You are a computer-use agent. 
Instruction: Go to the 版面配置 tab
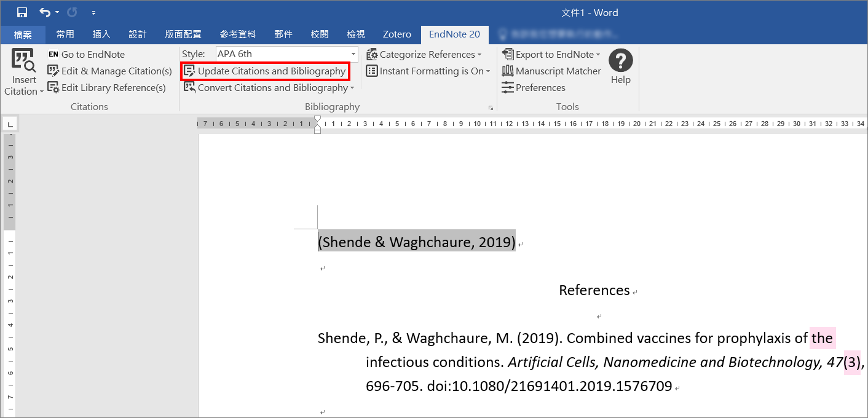(183, 34)
